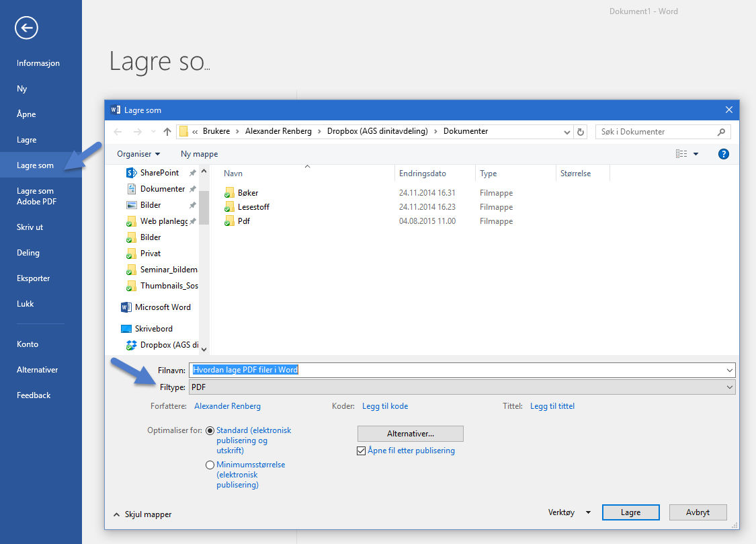Viewport: 756px width, 544px height.
Task: Click the folder icon in address bar
Action: coord(183,131)
